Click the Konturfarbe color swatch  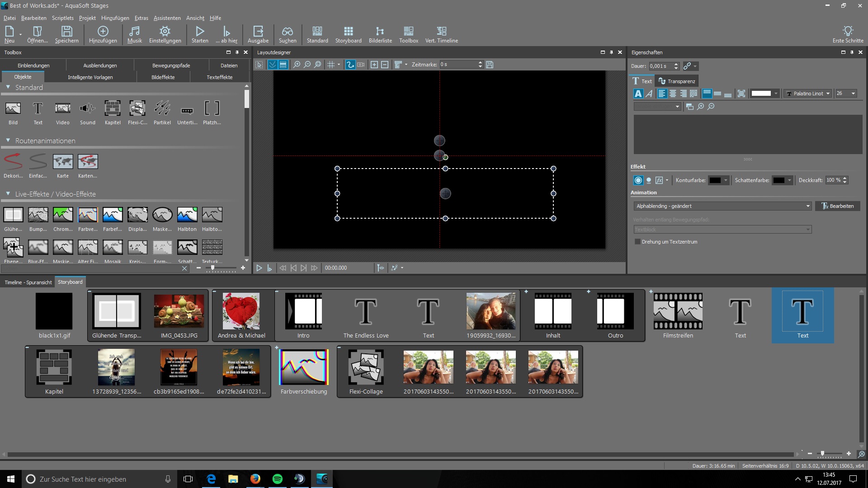[x=715, y=180]
